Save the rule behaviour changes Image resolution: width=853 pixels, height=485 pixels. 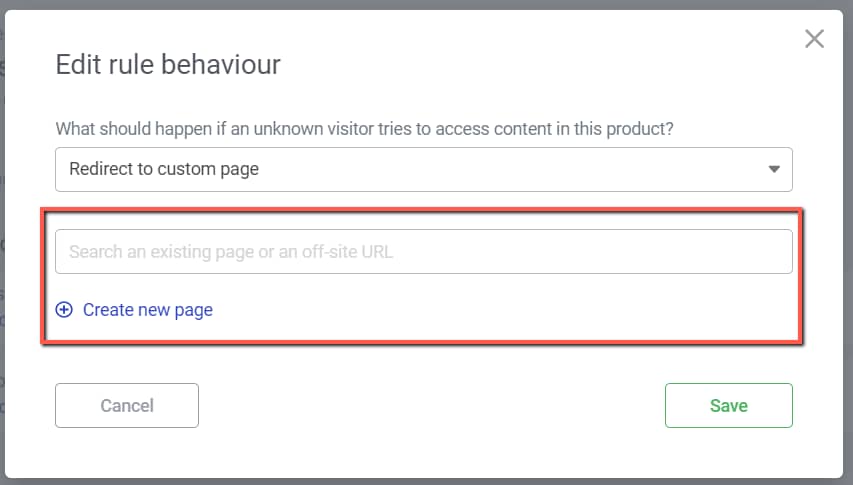tap(728, 405)
